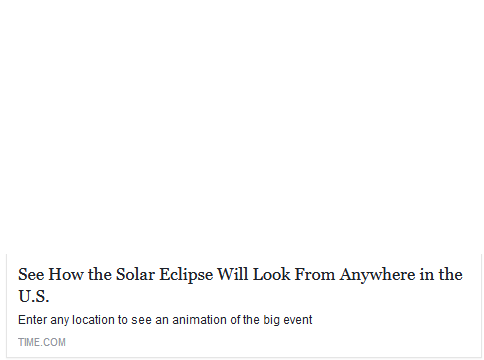Image resolution: width=484 pixels, height=360 pixels.
Task: Click 'See How' at the start of the headline
Action: (51, 275)
